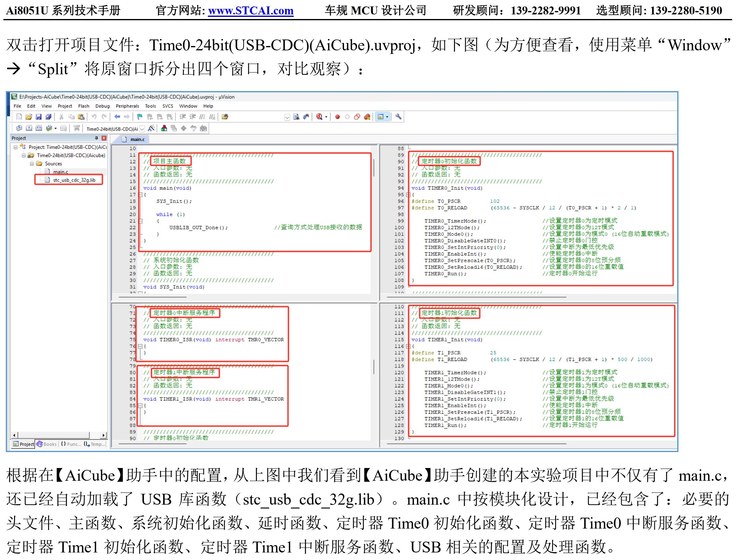The width and height of the screenshot is (737, 560).
Task: Click the Rebuild all targets icon
Action: tap(39, 128)
